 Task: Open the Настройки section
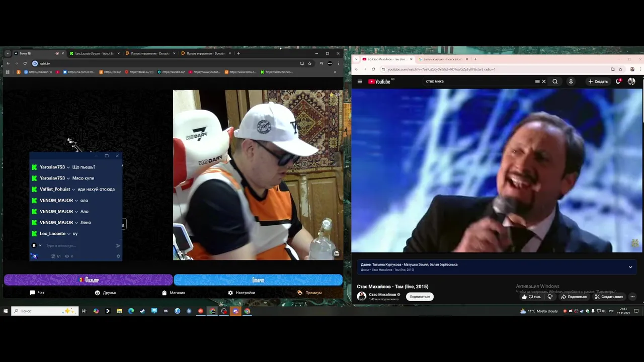click(242, 293)
